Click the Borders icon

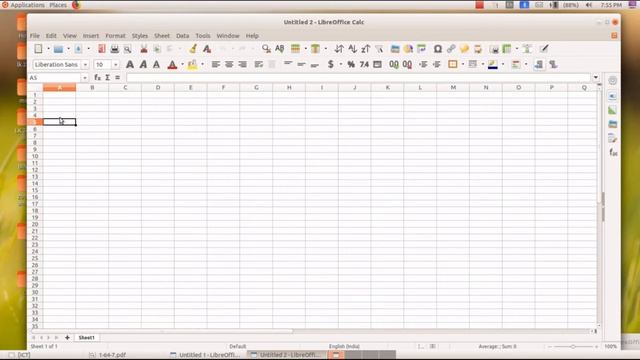tap(453, 64)
